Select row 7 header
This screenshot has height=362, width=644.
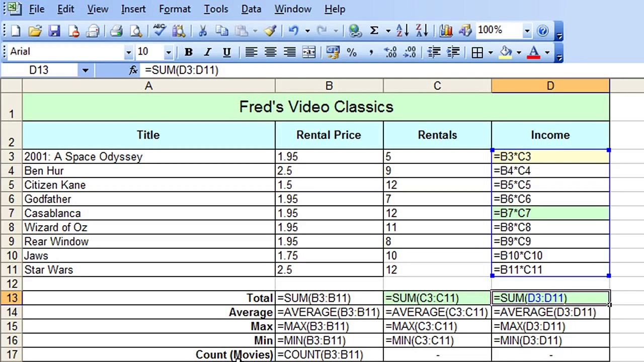click(x=11, y=213)
